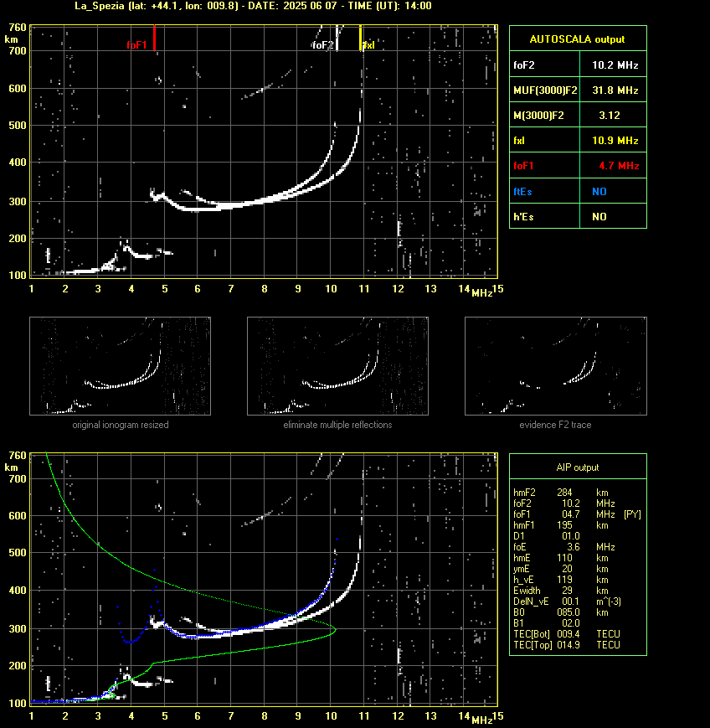Click the M(3000)F2 label cell
Viewport: 710px width, 728px height.
[x=545, y=115]
